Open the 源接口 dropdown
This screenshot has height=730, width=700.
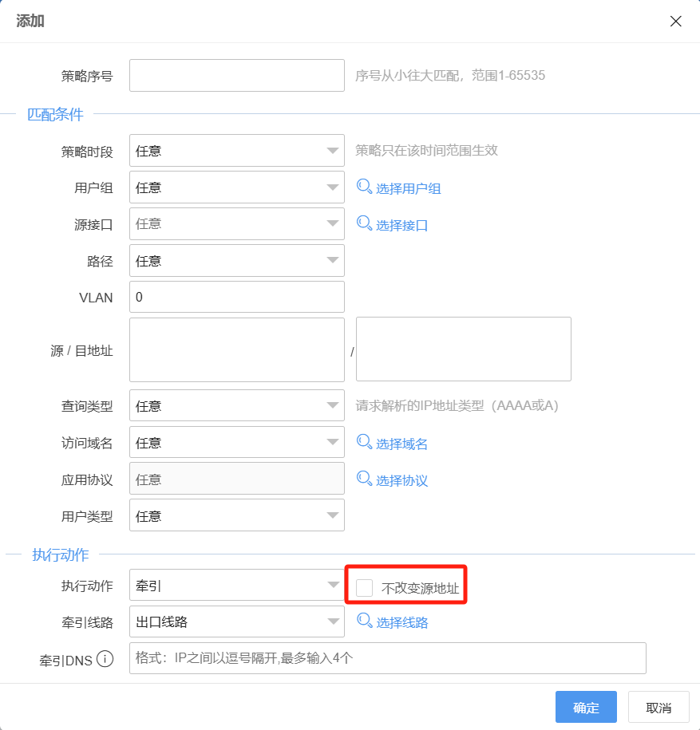point(236,224)
